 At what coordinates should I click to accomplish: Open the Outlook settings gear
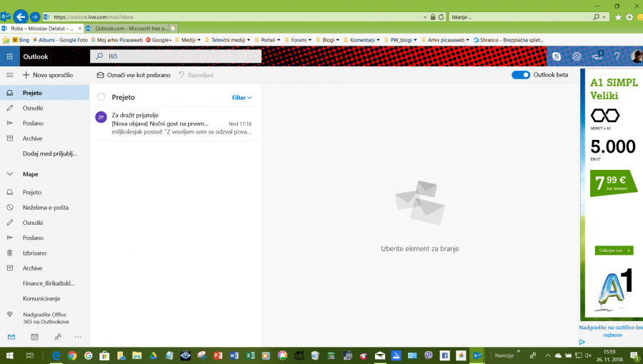(x=577, y=56)
